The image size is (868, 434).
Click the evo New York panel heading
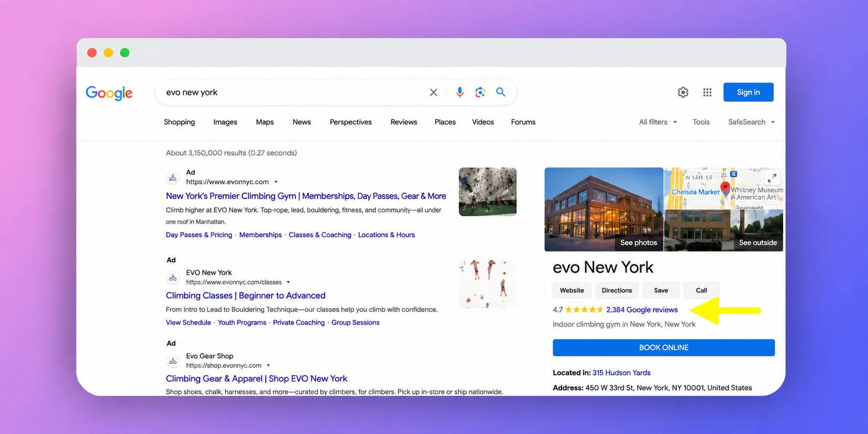pyautogui.click(x=603, y=267)
